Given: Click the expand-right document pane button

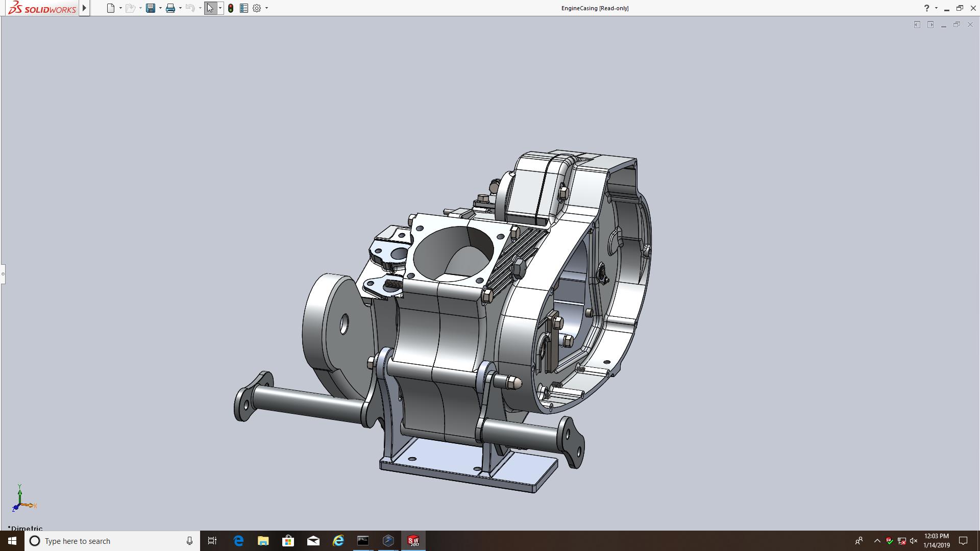Looking at the screenshot, I should coord(930,24).
